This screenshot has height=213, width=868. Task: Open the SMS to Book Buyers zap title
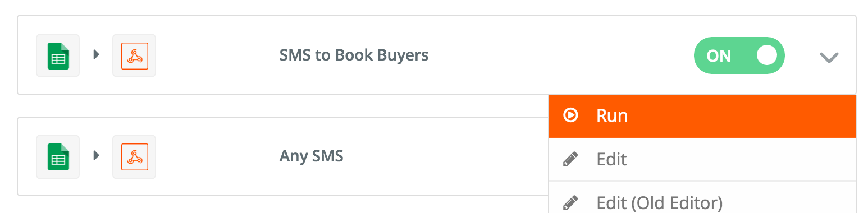[x=354, y=55]
